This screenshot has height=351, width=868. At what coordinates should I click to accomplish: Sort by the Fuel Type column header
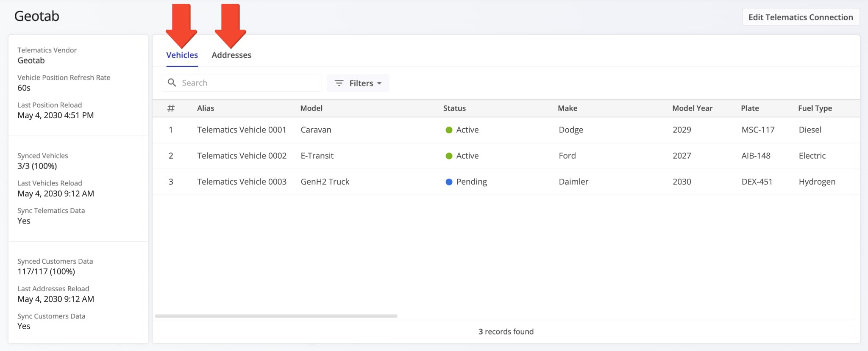815,108
